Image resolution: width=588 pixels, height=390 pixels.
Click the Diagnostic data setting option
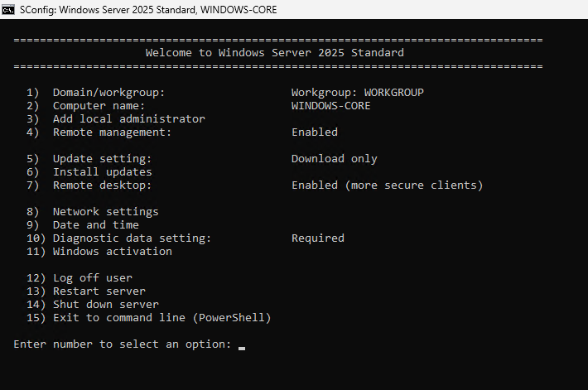click(132, 238)
